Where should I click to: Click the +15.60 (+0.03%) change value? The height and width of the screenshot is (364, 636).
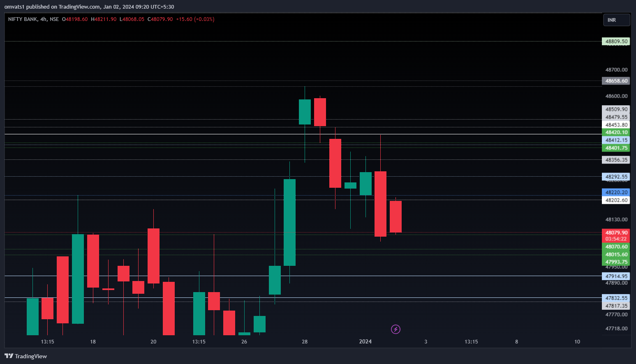(195, 19)
